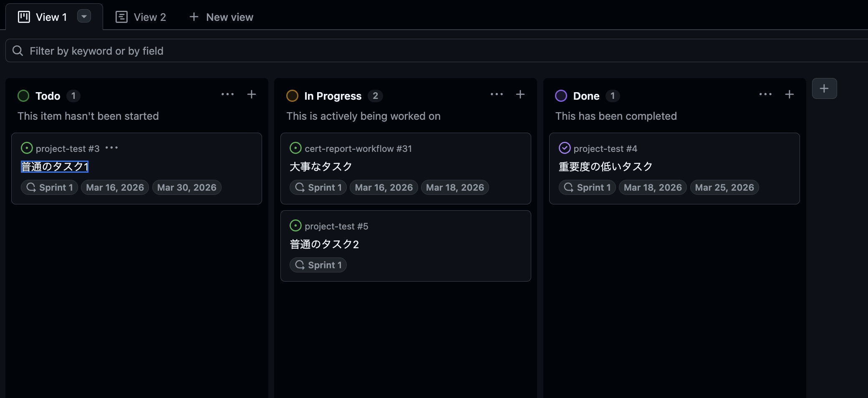Click New view to create a view

(x=220, y=17)
